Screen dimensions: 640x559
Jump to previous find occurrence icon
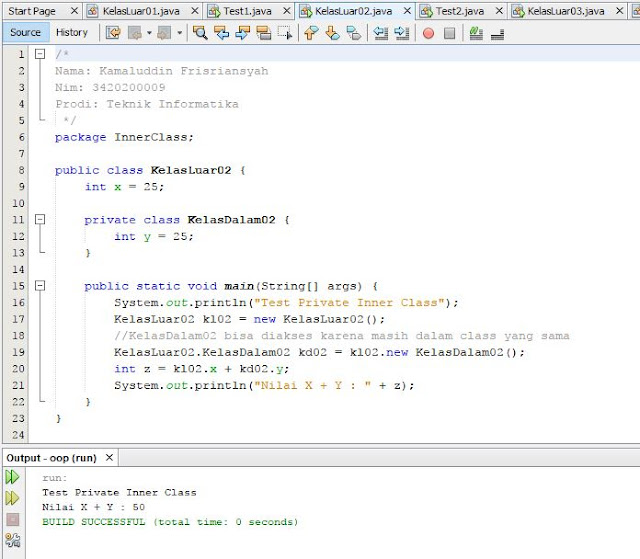221,33
